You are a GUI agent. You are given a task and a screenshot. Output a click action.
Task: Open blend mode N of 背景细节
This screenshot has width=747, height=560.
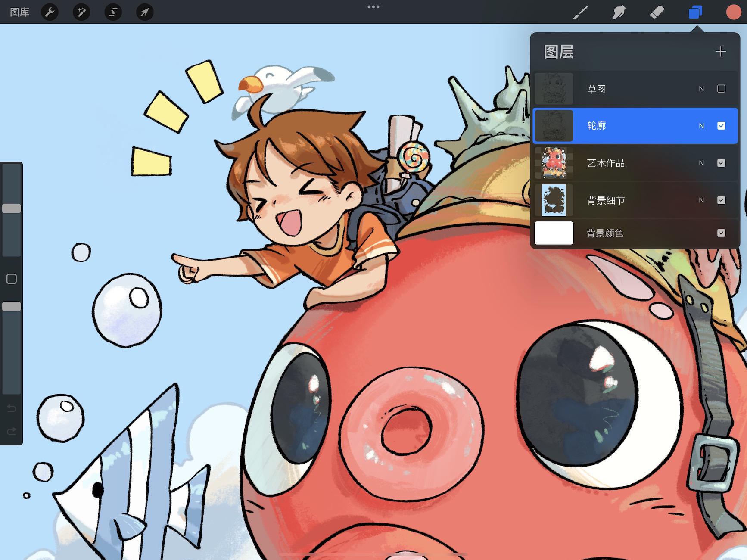coord(701,200)
